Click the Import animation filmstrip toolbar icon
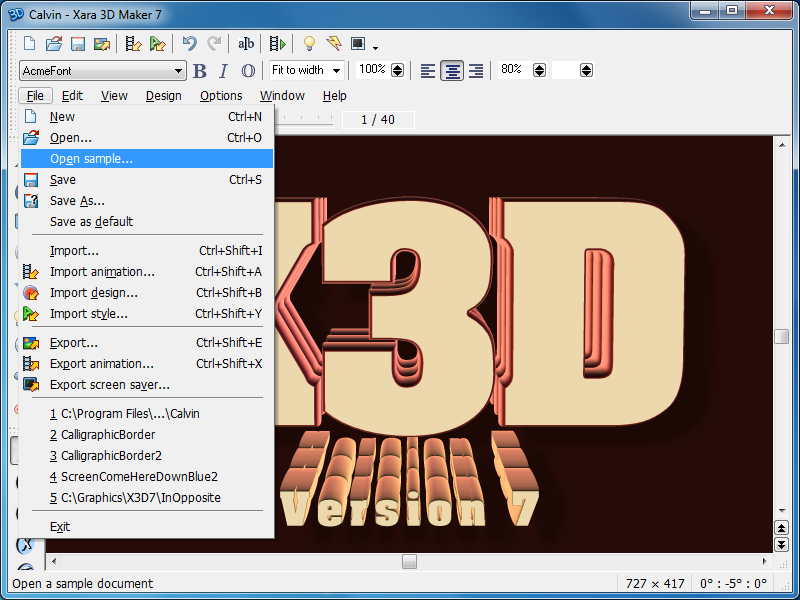Image resolution: width=800 pixels, height=600 pixels. click(133, 44)
